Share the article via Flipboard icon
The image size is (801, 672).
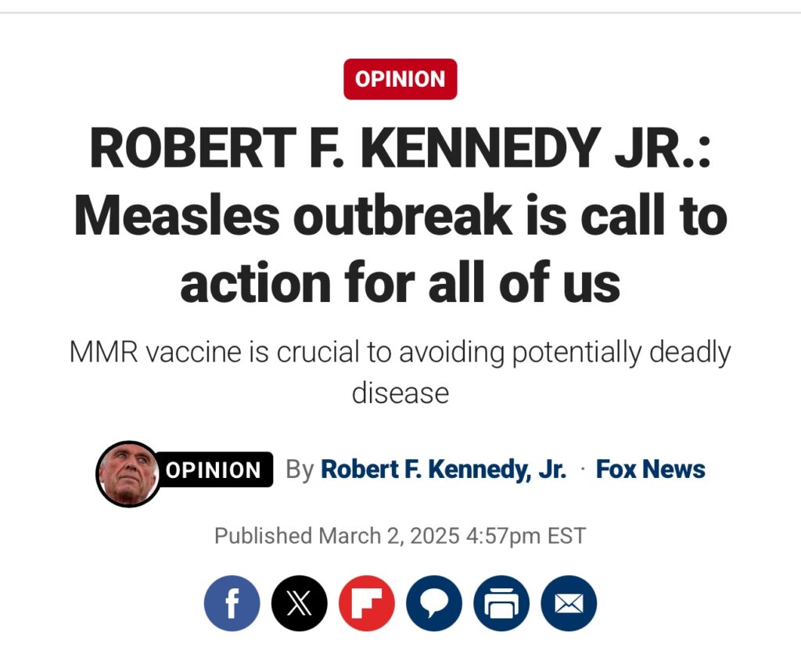[x=367, y=603]
